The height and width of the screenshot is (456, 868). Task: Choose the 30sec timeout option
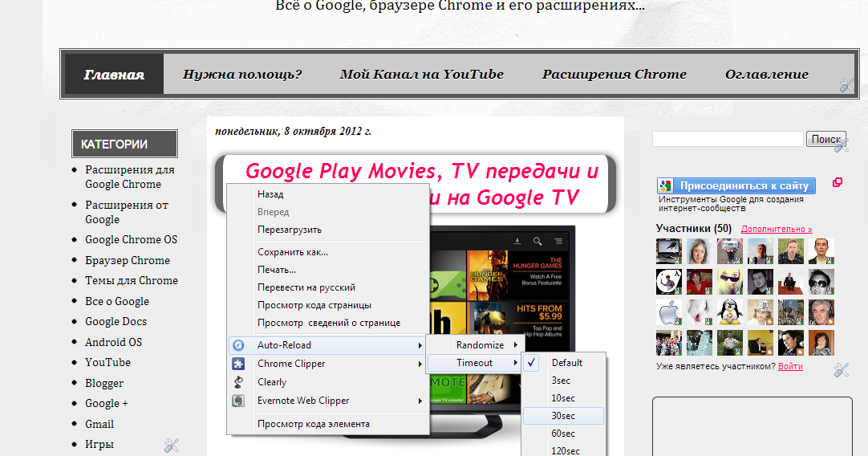[563, 416]
